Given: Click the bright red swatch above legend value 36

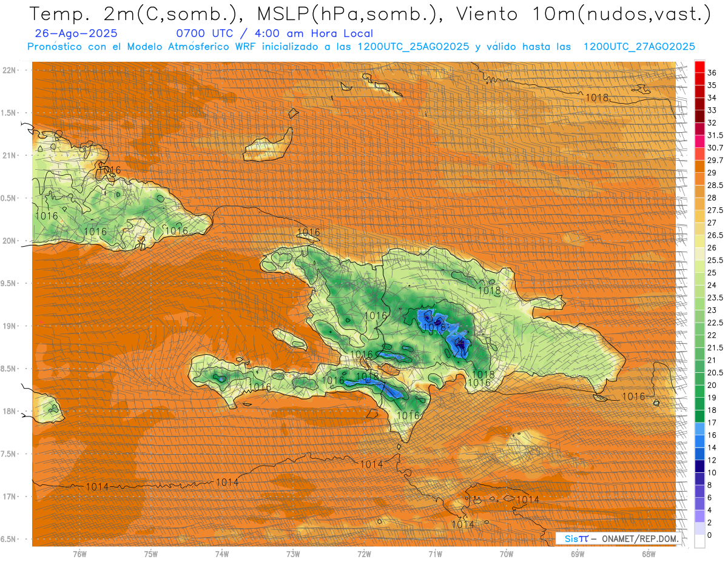Looking at the screenshot, I should pyautogui.click(x=699, y=66).
